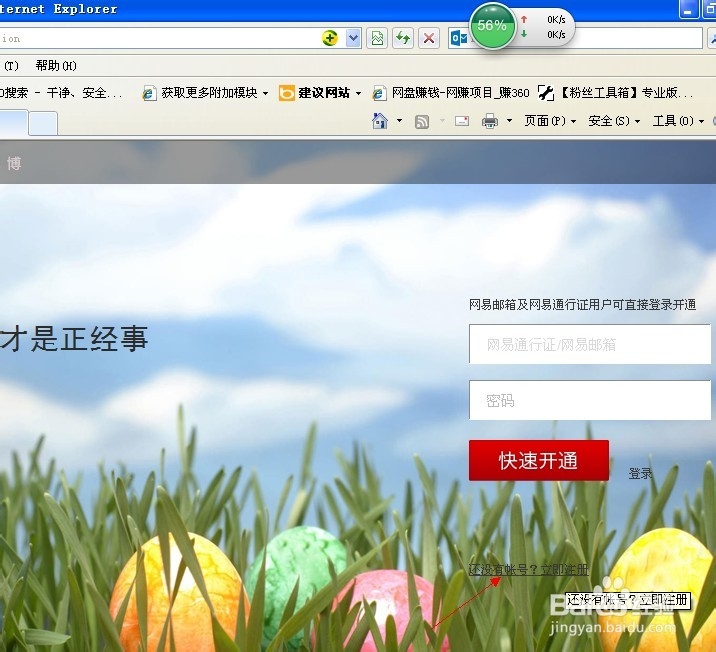Click the IE icon beside 网盘赚钱
716x652 pixels.
pyautogui.click(x=379, y=94)
